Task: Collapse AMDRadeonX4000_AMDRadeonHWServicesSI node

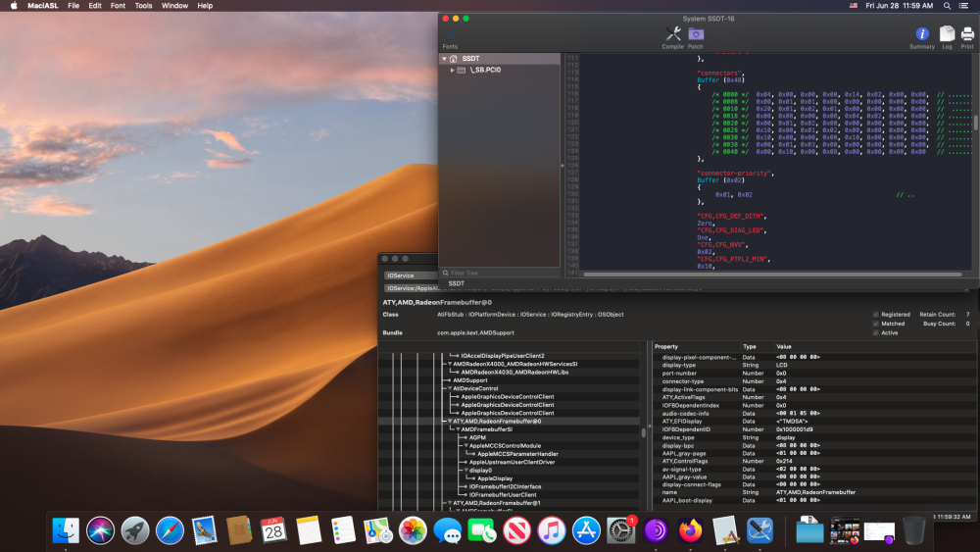Action: (x=450, y=364)
